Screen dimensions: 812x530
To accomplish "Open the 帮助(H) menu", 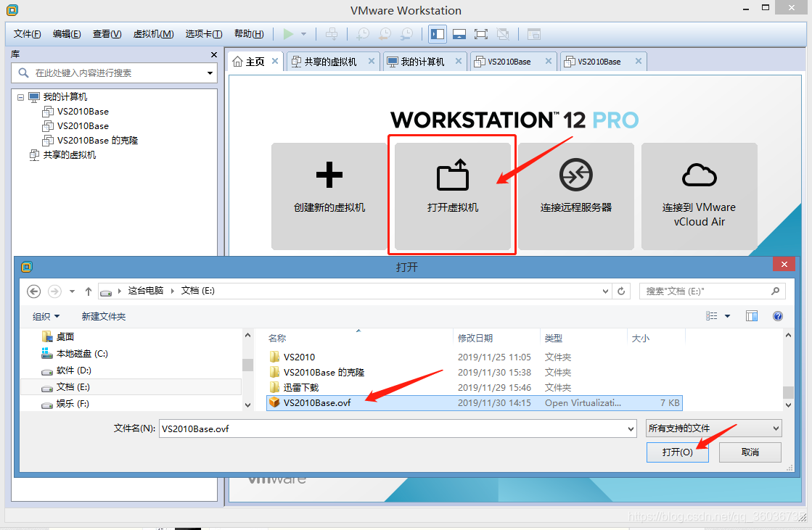I will [249, 34].
